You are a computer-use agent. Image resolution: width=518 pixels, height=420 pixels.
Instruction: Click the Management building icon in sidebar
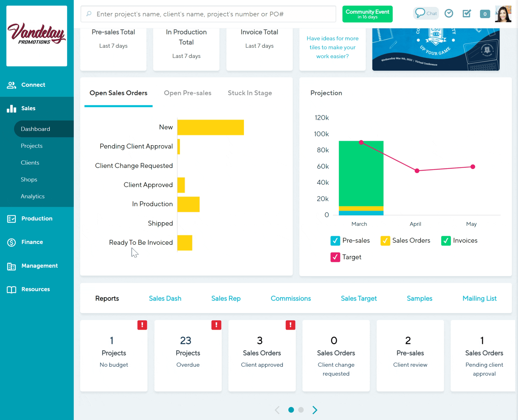click(11, 266)
